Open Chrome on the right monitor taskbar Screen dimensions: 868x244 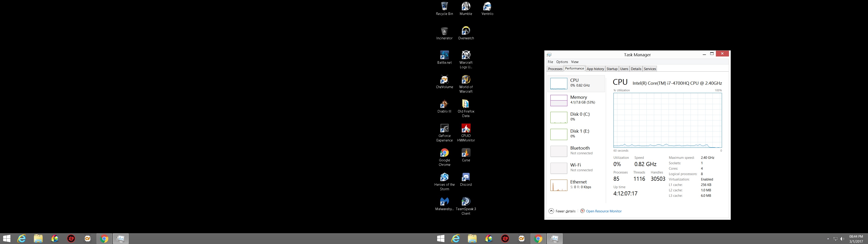(x=538, y=239)
